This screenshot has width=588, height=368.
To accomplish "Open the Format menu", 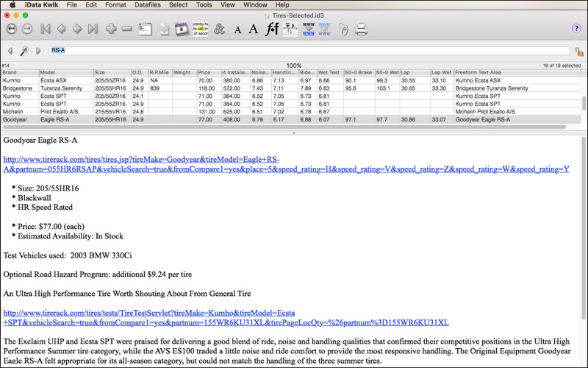I will point(115,5).
